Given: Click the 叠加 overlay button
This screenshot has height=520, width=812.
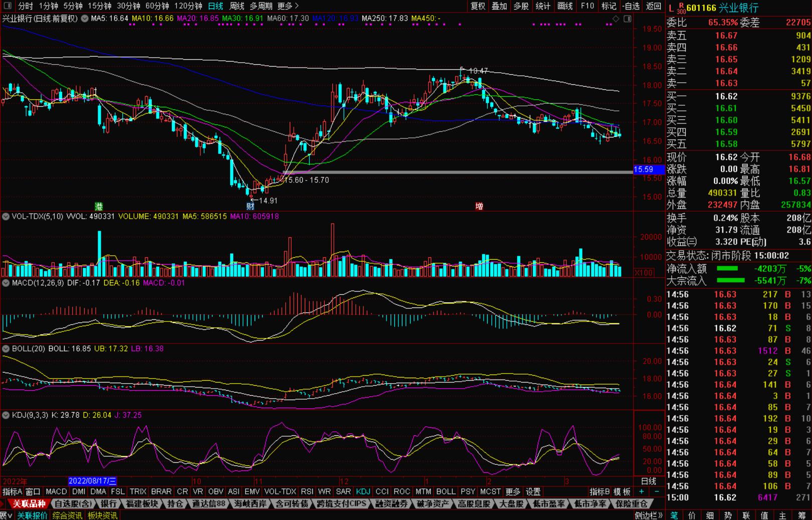Looking at the screenshot, I should coord(499,6).
